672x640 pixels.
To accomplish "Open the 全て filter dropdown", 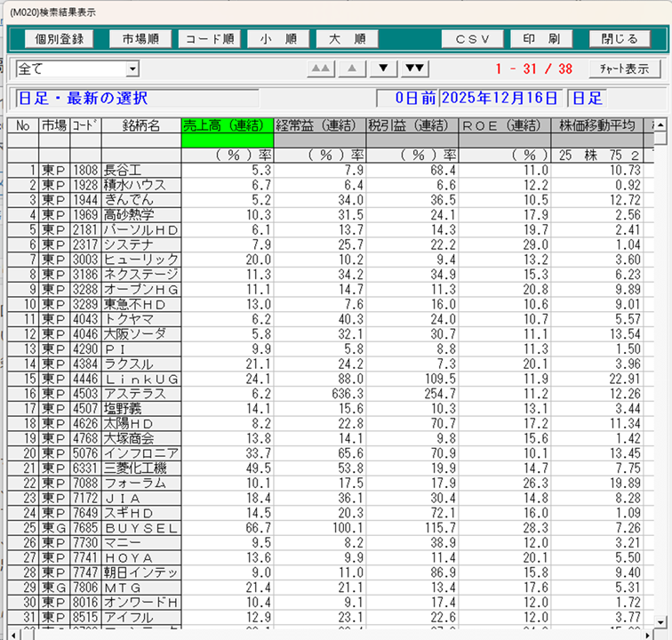I will [x=132, y=69].
